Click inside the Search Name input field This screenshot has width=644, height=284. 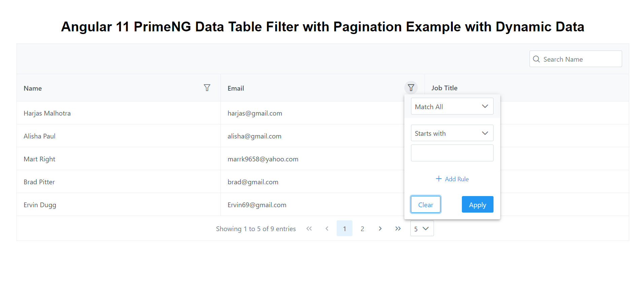tap(579, 59)
